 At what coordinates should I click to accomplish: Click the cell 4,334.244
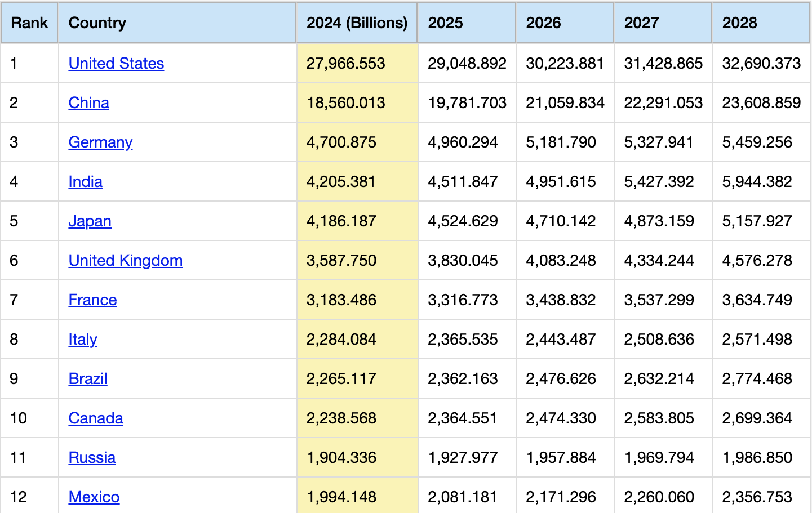(x=663, y=261)
